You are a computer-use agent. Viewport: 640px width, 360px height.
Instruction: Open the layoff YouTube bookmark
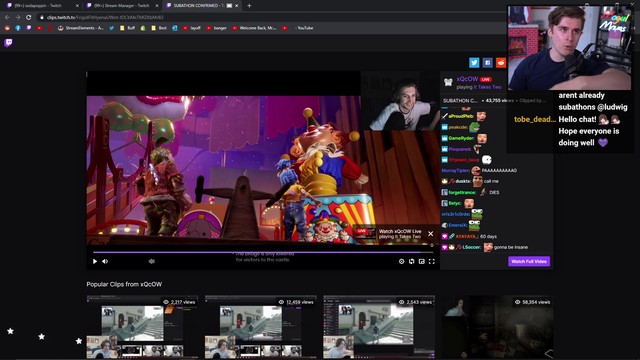point(191,28)
